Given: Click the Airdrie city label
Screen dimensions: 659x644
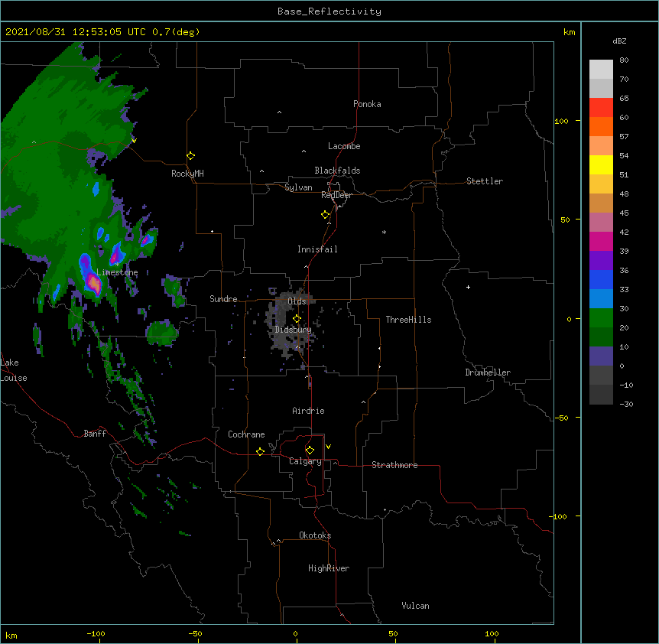Looking at the screenshot, I should click(308, 411).
